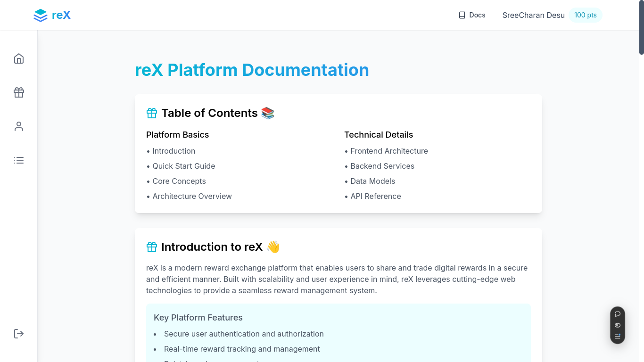This screenshot has width=644, height=362.
Task: Open the Home page from the sidebar
Action: tap(19, 58)
